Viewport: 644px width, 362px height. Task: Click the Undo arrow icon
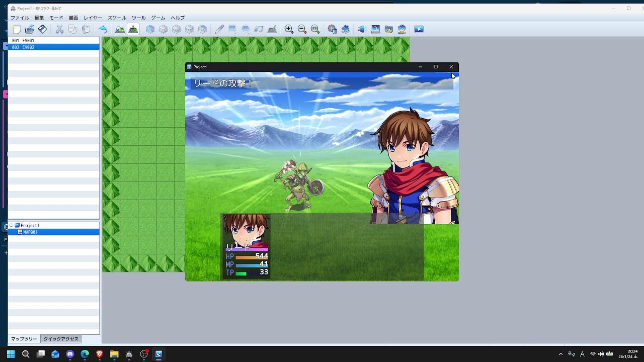click(x=103, y=29)
